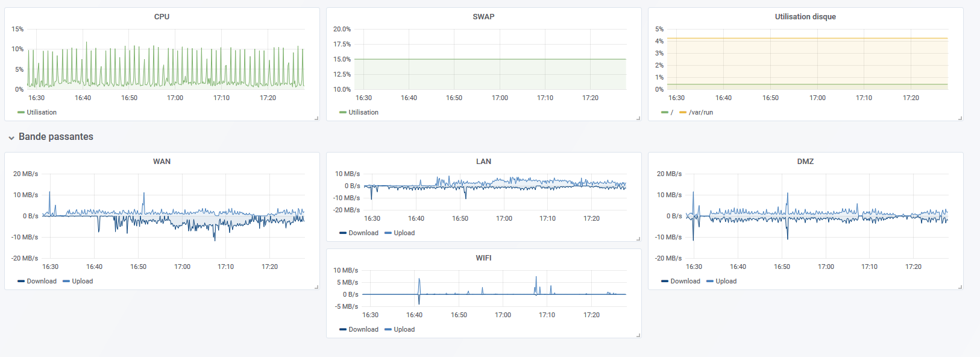The image size is (980, 357).
Task: Click the 20 MB/s label on WAN y-axis
Action: 26,174
